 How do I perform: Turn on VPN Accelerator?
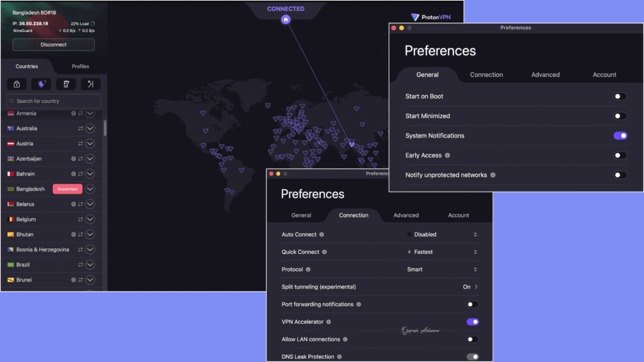pos(472,322)
